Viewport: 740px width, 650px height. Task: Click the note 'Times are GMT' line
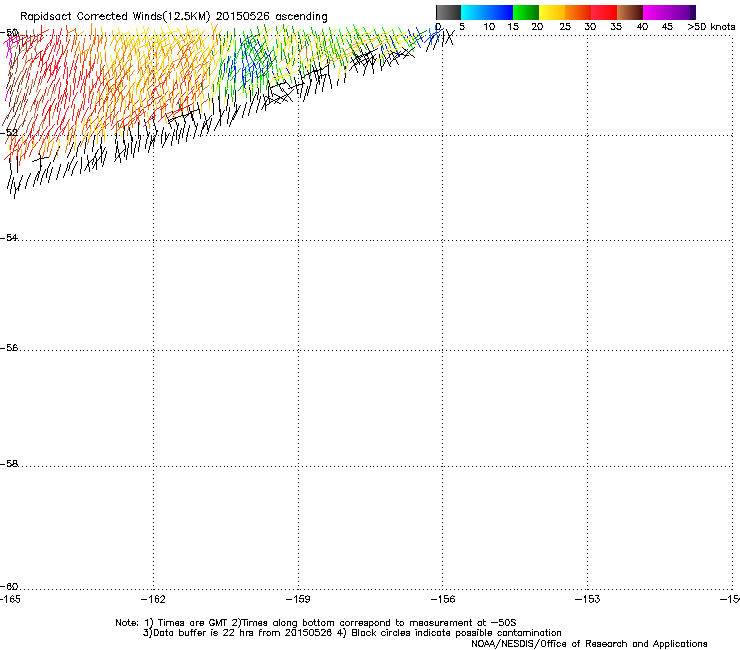click(x=316, y=623)
